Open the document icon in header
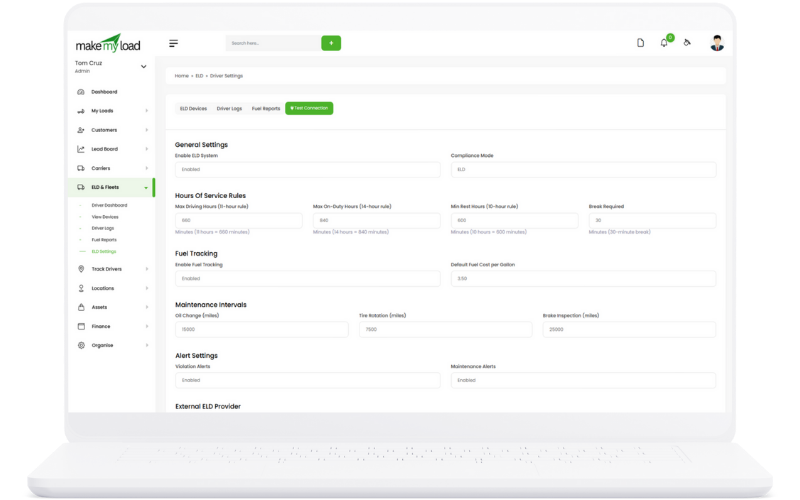 (x=640, y=43)
